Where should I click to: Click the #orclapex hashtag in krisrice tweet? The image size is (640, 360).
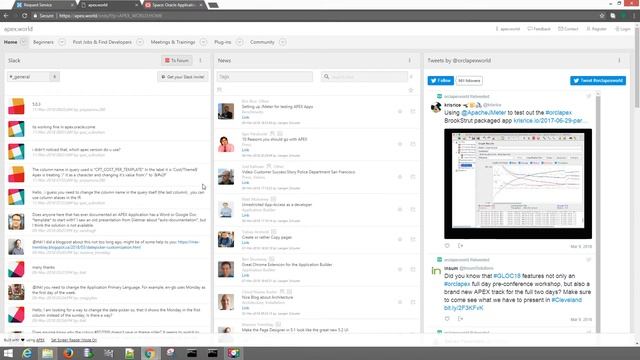click(x=558, y=113)
